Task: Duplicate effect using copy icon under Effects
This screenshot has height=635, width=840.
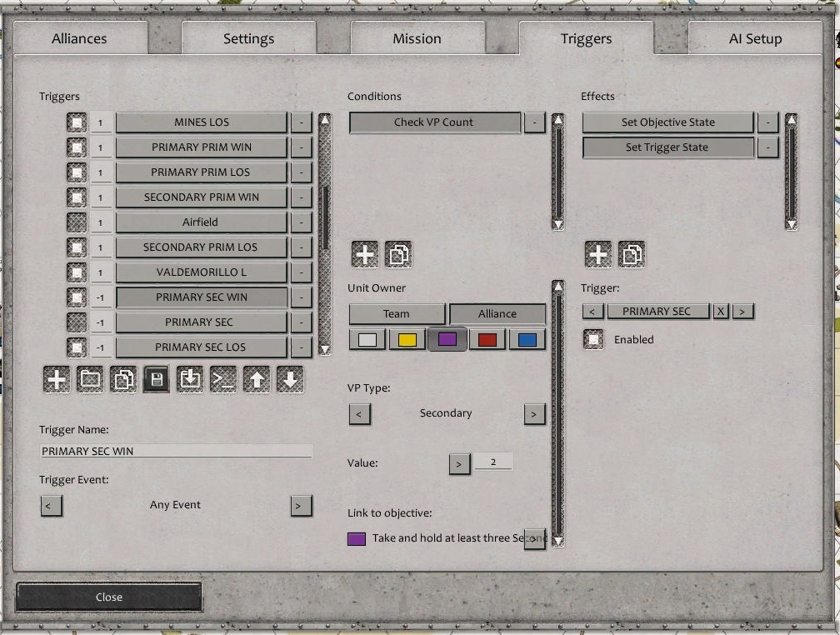Action: pos(632,254)
